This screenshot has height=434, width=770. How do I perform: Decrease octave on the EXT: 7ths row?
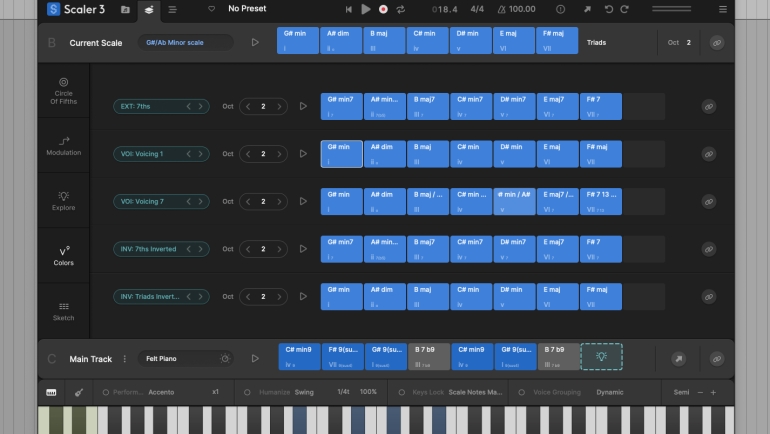248,107
